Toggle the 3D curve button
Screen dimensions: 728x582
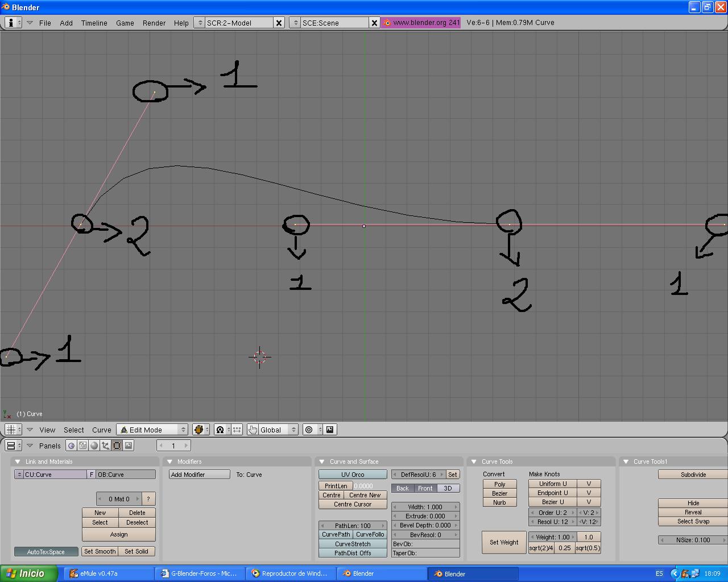448,488
